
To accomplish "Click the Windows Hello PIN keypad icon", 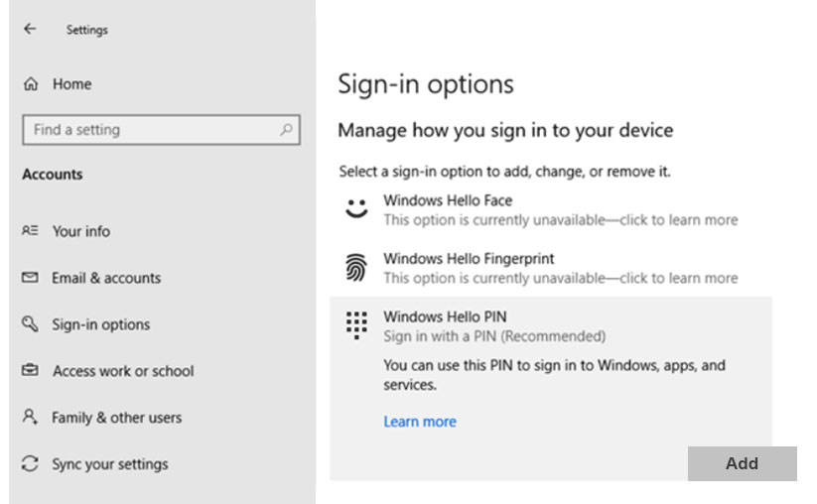I will [357, 325].
